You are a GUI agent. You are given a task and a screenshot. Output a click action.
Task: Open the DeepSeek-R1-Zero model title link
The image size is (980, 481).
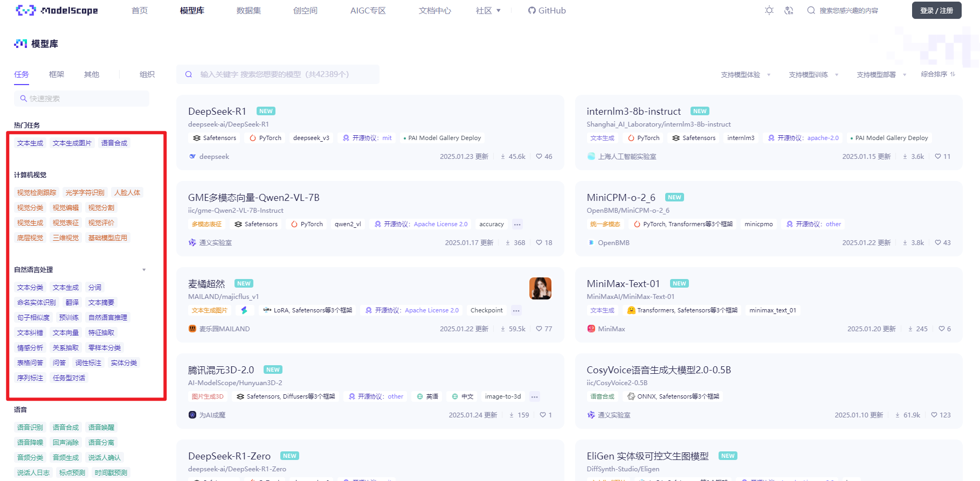[230, 456]
